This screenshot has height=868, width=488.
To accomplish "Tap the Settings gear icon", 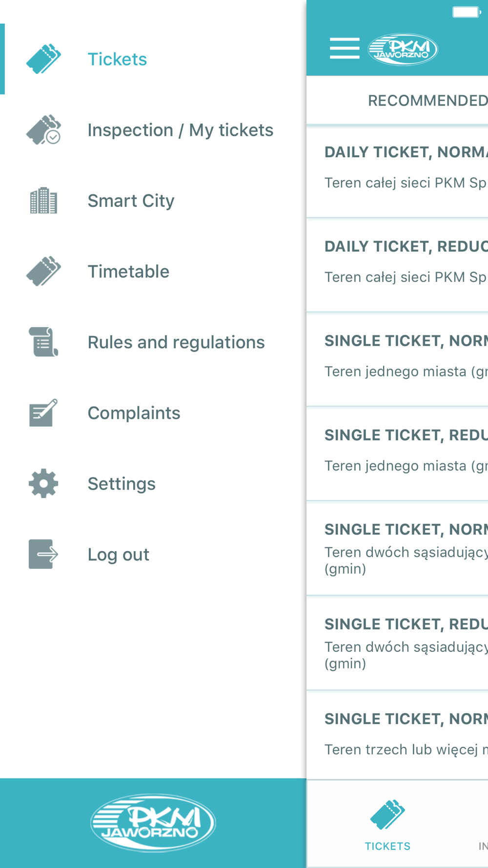I will pyautogui.click(x=43, y=484).
